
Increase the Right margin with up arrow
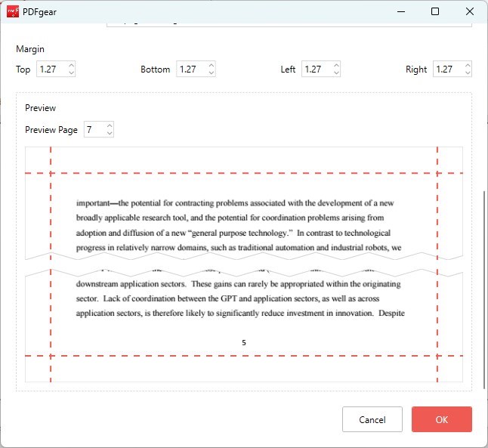tap(468, 66)
